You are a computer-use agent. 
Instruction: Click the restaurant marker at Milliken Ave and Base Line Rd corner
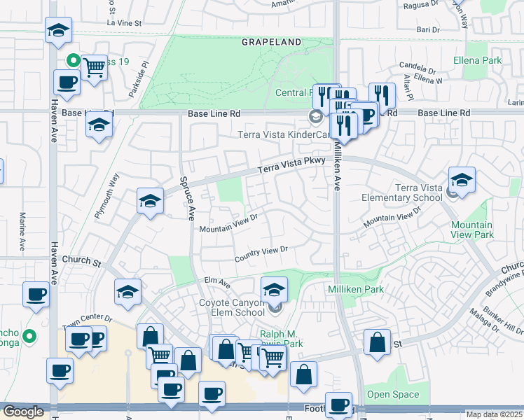(344, 127)
